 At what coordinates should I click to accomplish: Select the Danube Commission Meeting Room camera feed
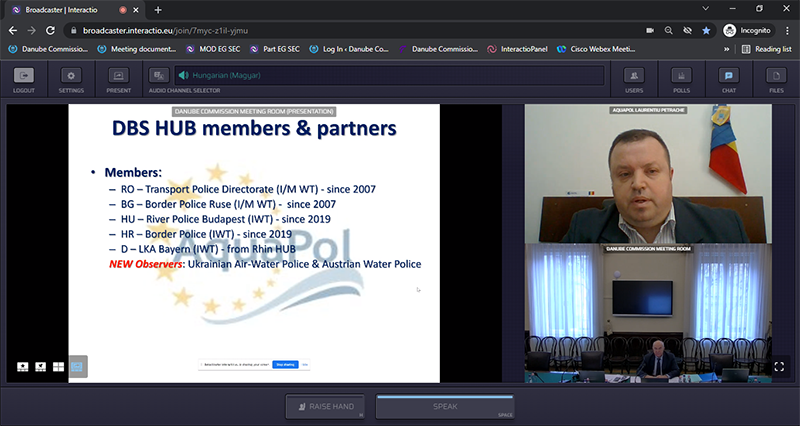point(648,313)
